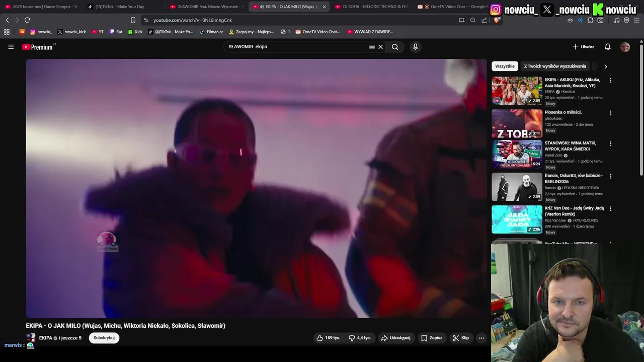Open the Filman.cc bookmark
Screen dimensions: 644x362
(x=211, y=32)
